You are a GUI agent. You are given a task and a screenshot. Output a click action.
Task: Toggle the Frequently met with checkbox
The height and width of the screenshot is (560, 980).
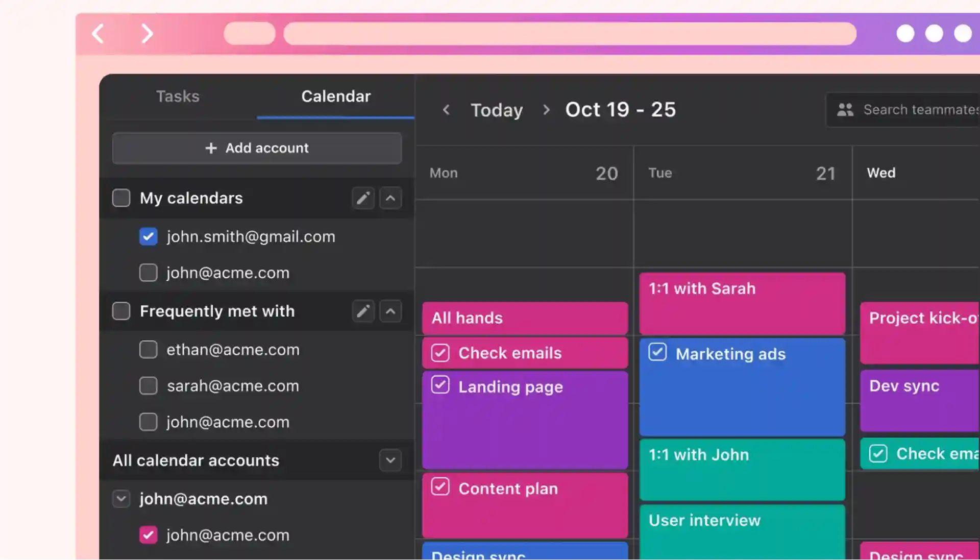click(121, 311)
